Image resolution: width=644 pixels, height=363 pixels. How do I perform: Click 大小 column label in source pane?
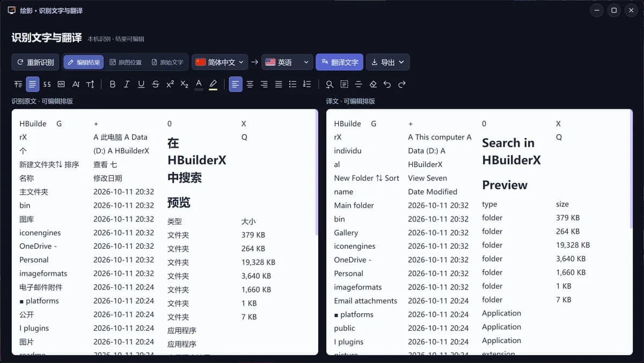coord(248,221)
